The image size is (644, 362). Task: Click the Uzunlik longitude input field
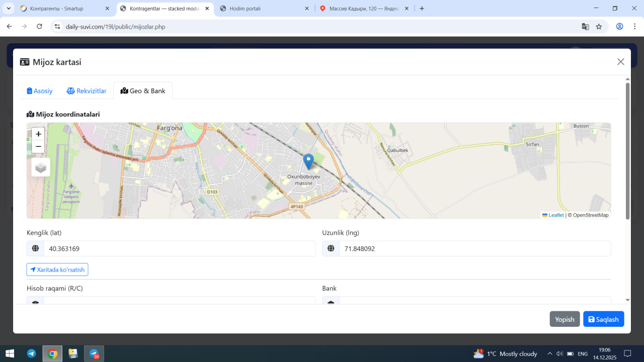pos(474,248)
